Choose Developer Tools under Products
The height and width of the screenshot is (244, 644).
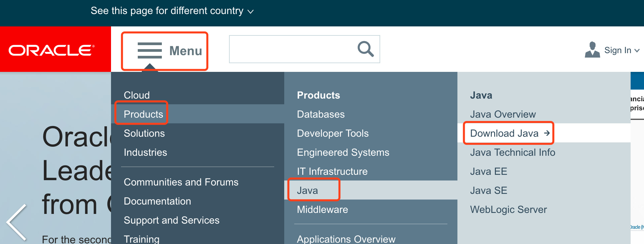click(333, 133)
